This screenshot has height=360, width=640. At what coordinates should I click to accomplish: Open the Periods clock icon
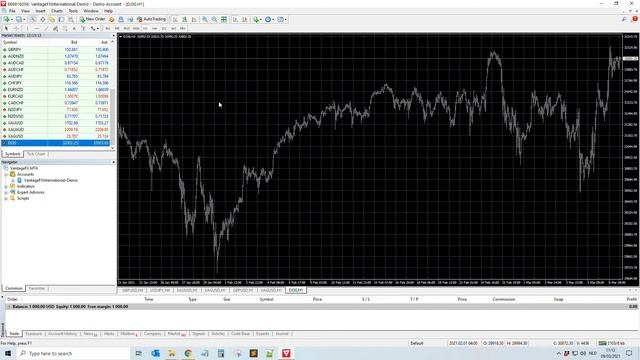pyautogui.click(x=268, y=19)
